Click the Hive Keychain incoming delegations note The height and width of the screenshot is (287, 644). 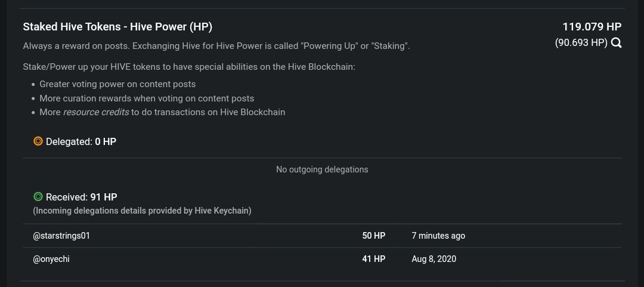click(142, 211)
